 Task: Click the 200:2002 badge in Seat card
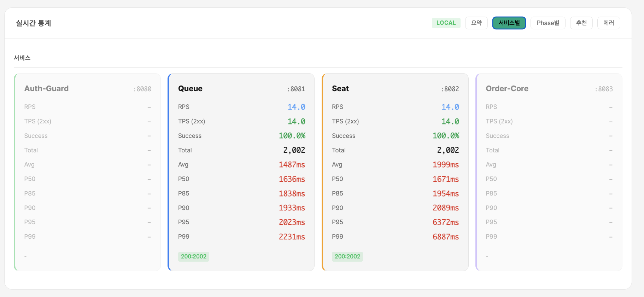pos(347,257)
